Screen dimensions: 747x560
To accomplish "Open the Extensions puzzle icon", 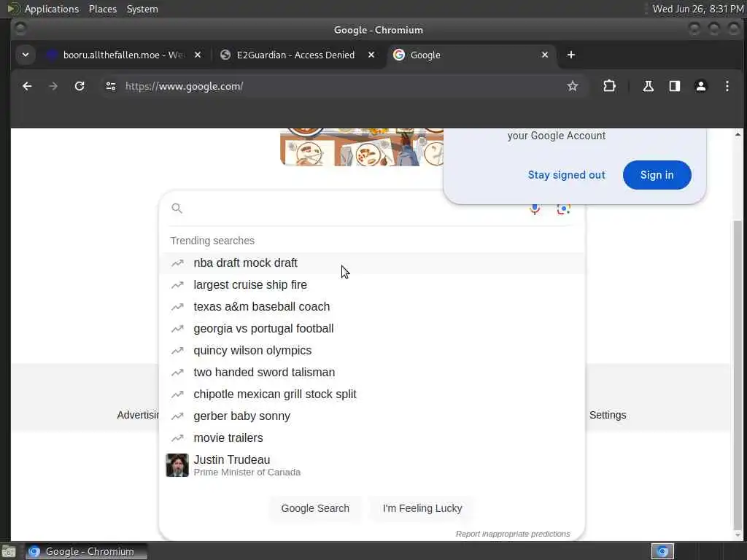I will click(609, 86).
